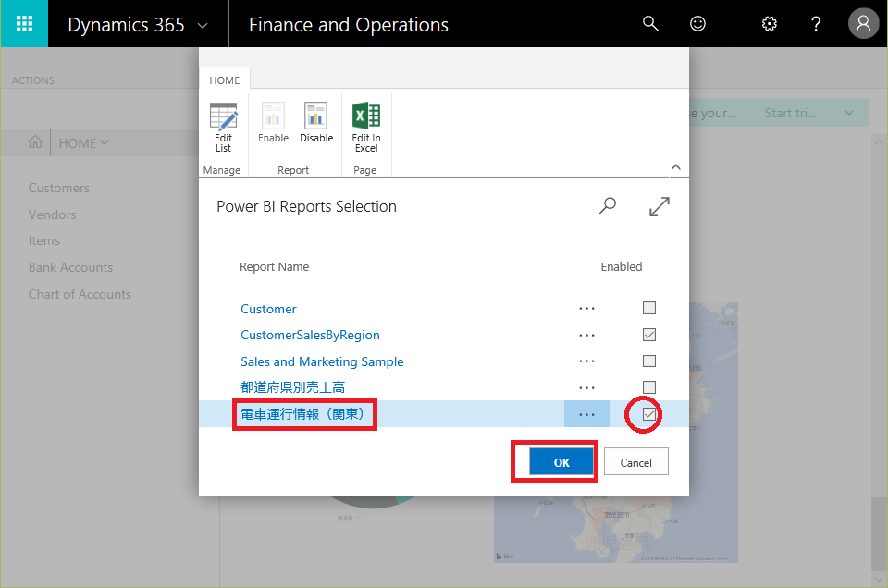This screenshot has width=888, height=588.
Task: Open the CustomerSalesByRegion report link
Action: point(311,335)
